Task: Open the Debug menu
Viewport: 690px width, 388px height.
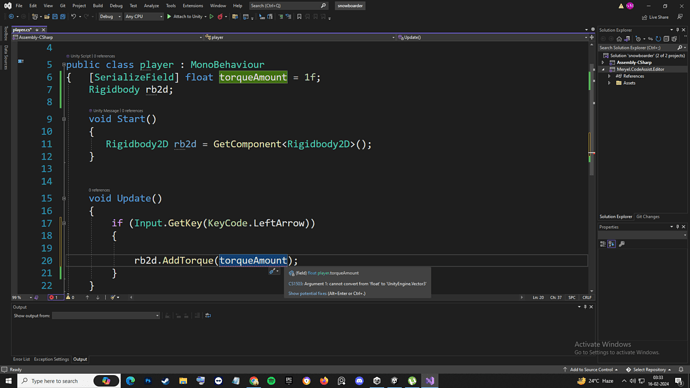Action: 116,6
